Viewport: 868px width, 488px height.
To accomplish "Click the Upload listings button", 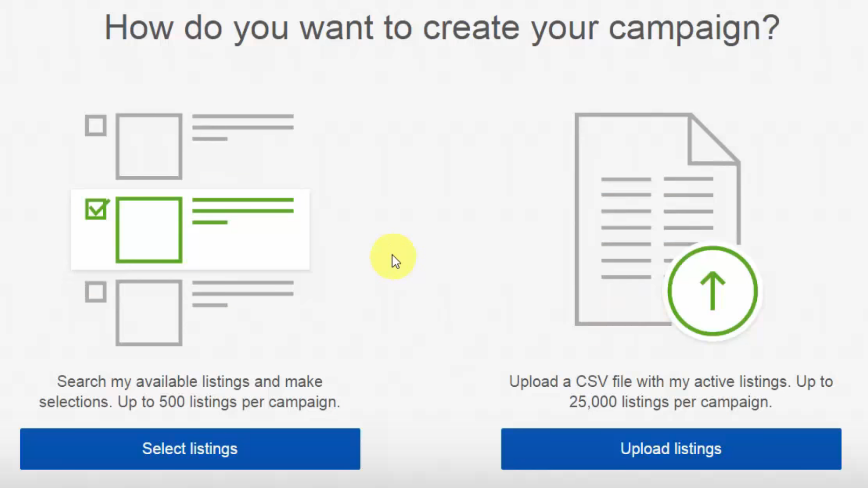I will [x=671, y=449].
